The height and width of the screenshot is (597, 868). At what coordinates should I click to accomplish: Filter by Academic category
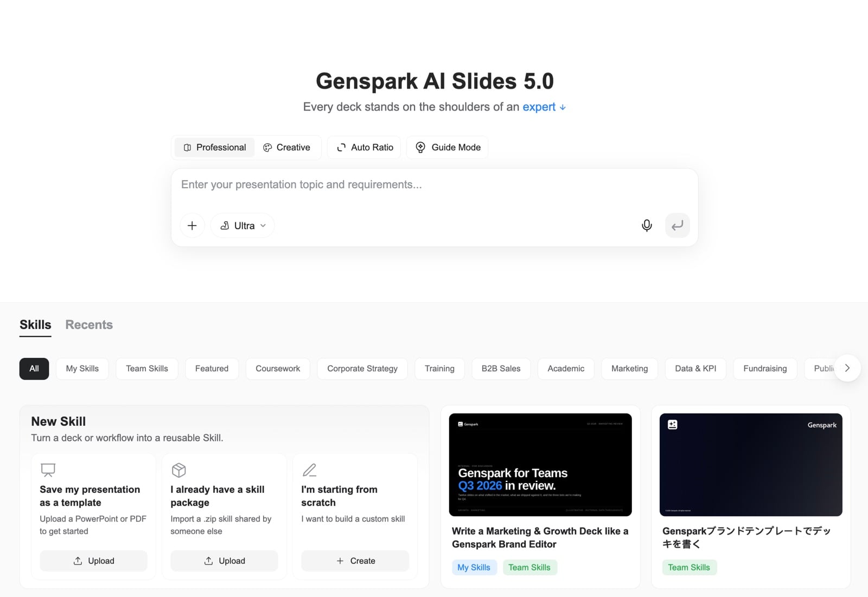point(566,369)
